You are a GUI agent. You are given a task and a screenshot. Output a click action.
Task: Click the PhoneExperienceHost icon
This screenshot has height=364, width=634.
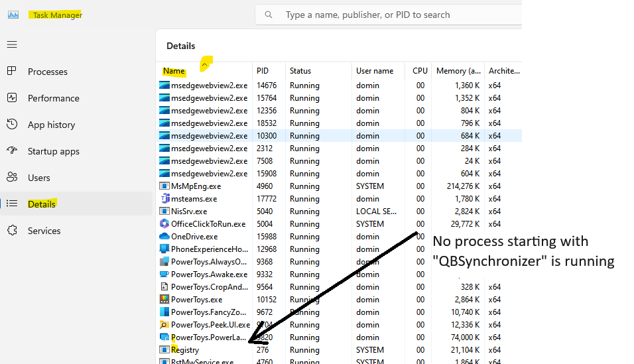(x=164, y=249)
